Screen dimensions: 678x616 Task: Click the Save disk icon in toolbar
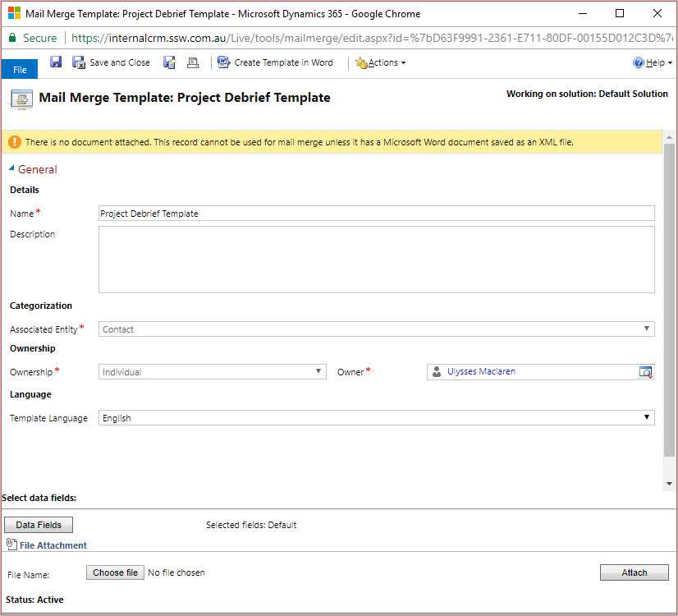(56, 62)
